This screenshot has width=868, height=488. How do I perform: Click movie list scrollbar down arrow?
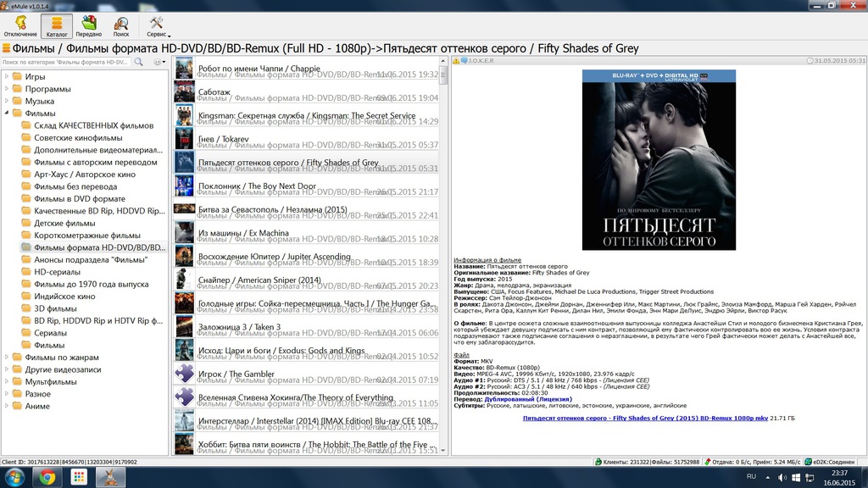click(442, 451)
